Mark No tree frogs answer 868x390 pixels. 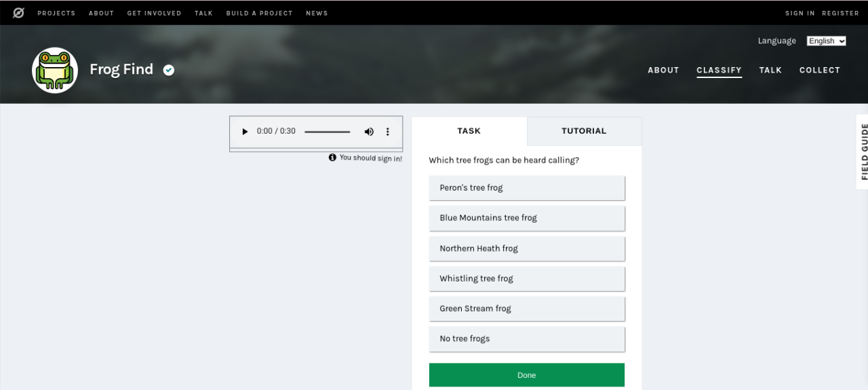(527, 338)
